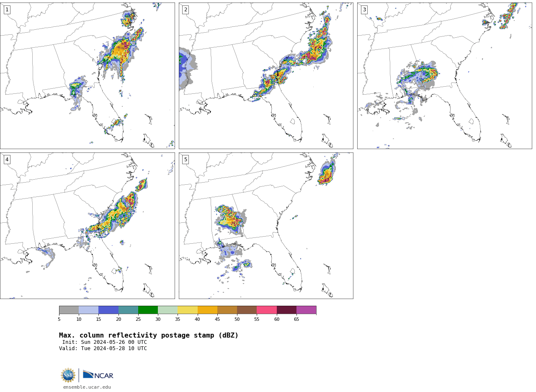The image size is (536, 392).
Task: Click the 'Valid: Tue 2024-05-28 10 UTC' text
Action: pyautogui.click(x=103, y=348)
